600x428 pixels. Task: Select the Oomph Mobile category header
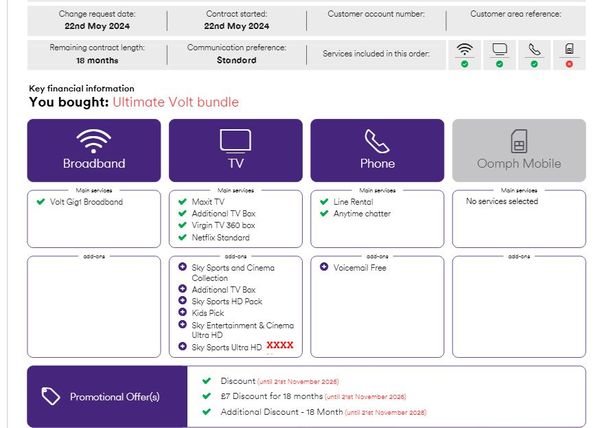(x=519, y=163)
